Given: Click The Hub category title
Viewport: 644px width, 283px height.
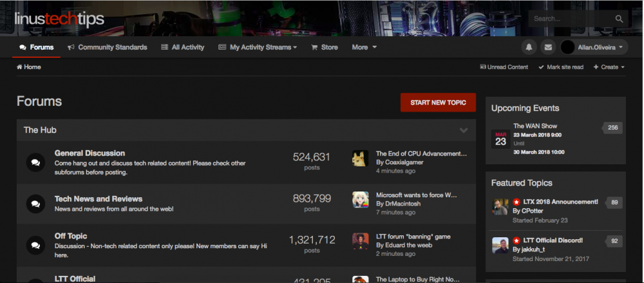Looking at the screenshot, I should 40,130.
